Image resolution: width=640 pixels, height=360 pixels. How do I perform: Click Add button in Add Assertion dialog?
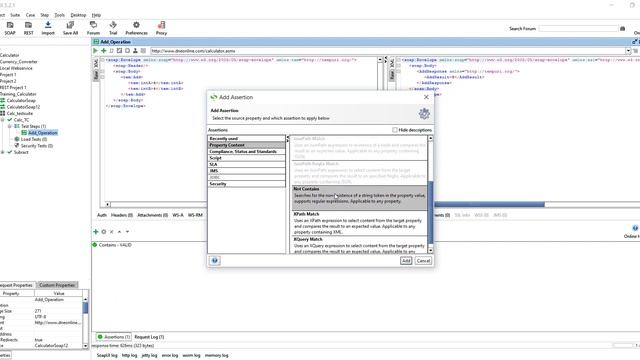406,260
